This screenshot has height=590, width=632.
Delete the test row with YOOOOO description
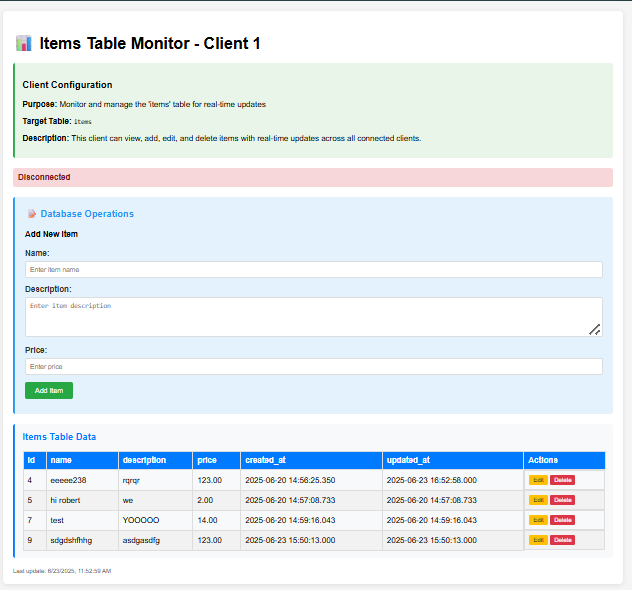point(562,520)
